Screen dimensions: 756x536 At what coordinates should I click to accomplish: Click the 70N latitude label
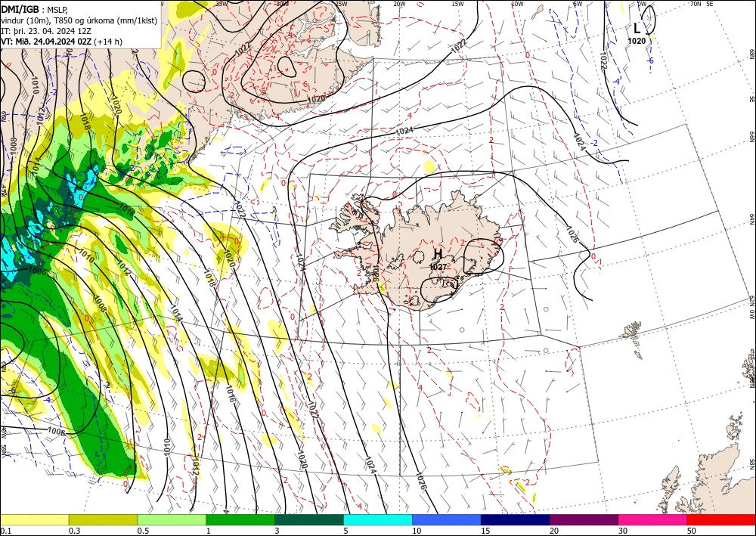click(696, 4)
